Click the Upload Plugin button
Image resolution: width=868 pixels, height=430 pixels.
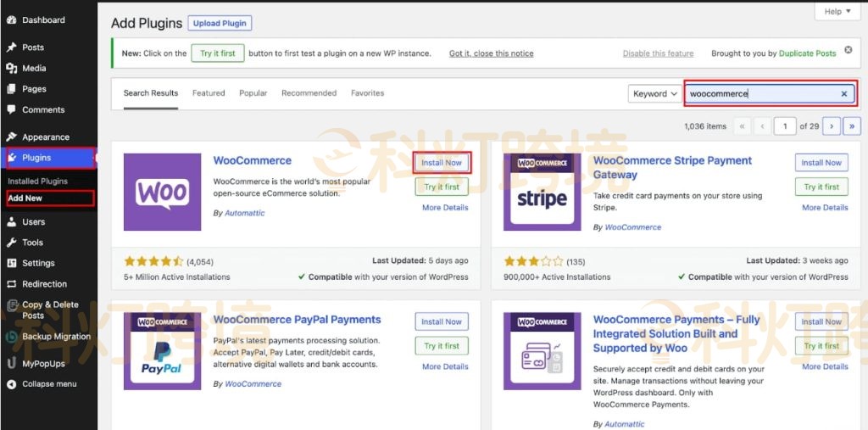click(220, 23)
